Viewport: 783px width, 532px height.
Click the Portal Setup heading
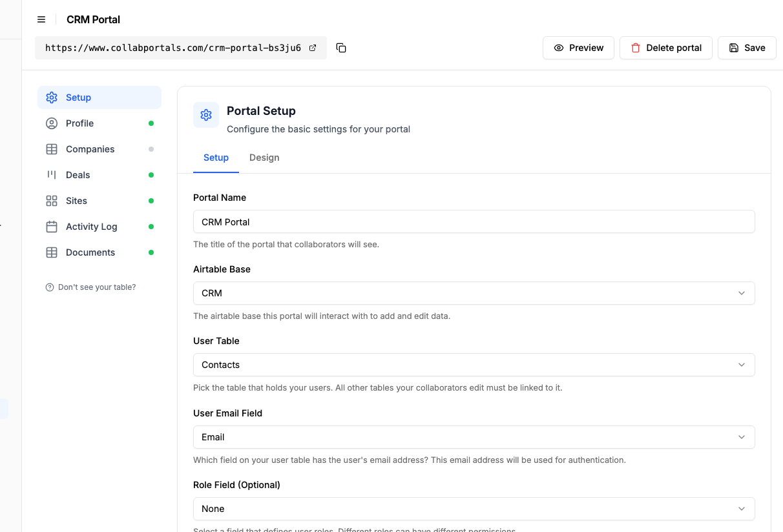point(261,111)
